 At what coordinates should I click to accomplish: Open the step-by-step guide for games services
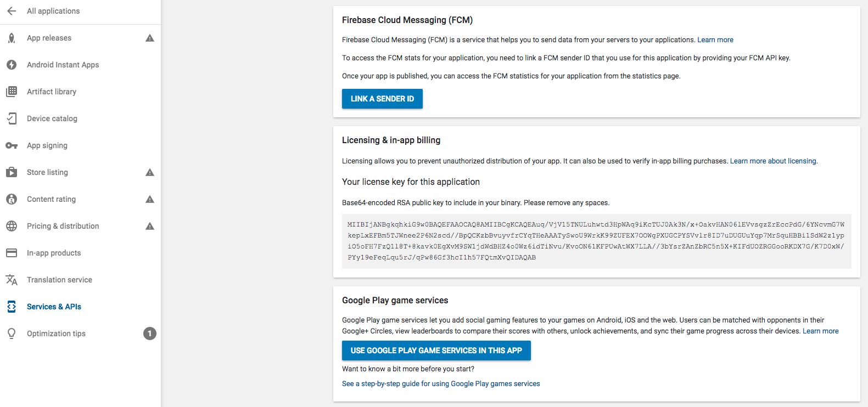click(441, 384)
